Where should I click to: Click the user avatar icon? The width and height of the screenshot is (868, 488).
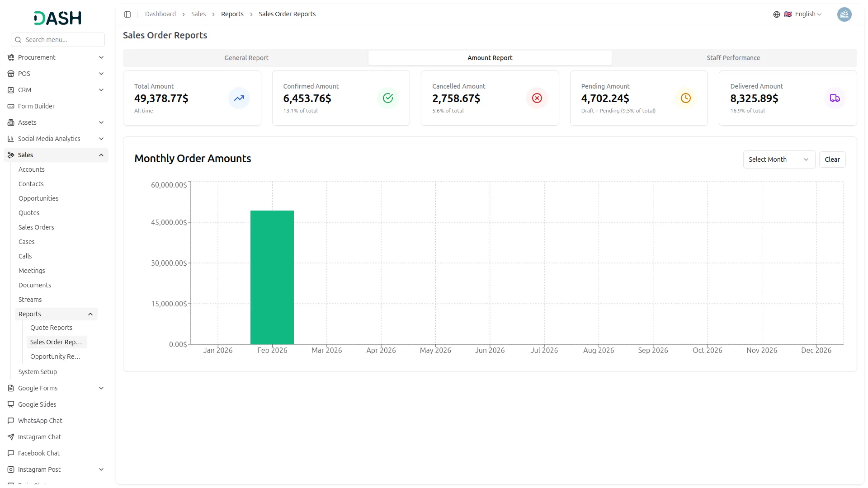[844, 14]
